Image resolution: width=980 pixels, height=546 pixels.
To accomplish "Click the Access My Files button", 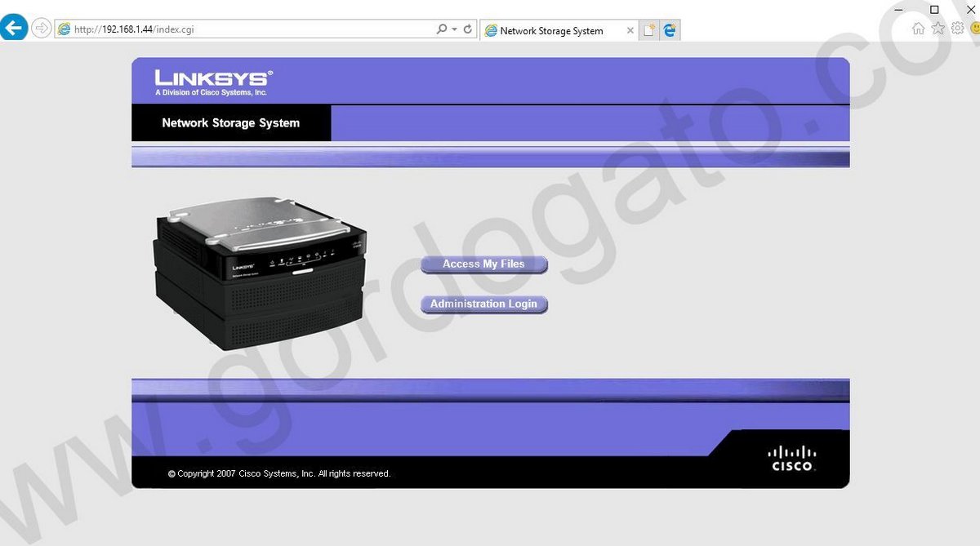I will point(483,264).
